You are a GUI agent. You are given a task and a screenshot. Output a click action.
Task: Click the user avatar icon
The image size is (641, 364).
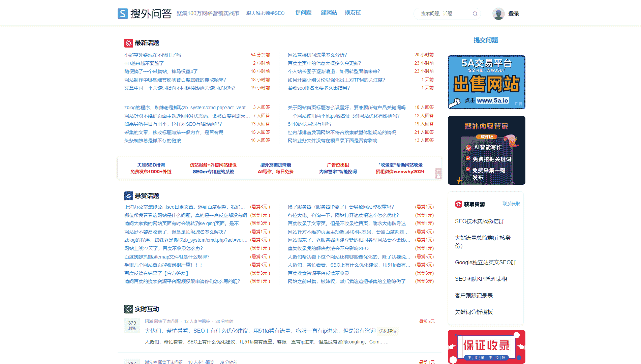pyautogui.click(x=498, y=13)
